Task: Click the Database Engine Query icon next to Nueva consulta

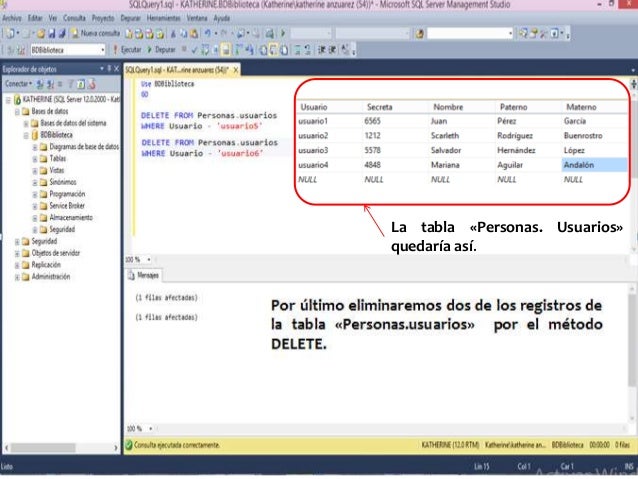Action: pos(129,33)
